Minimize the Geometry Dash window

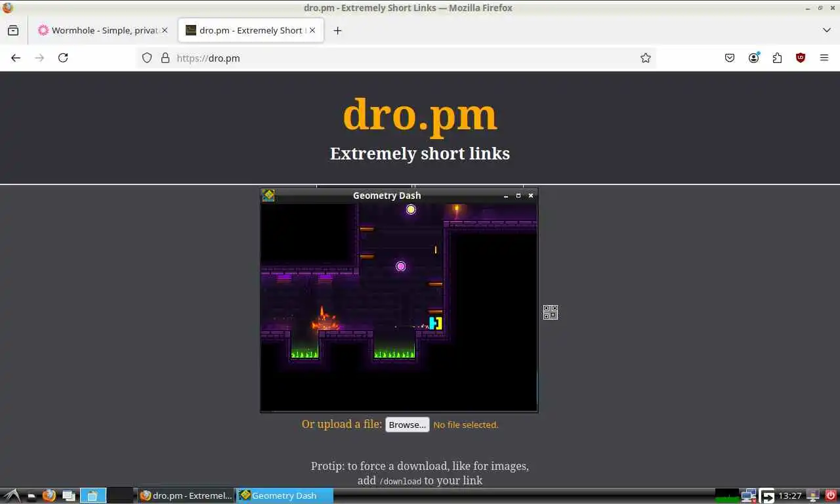[x=506, y=196]
